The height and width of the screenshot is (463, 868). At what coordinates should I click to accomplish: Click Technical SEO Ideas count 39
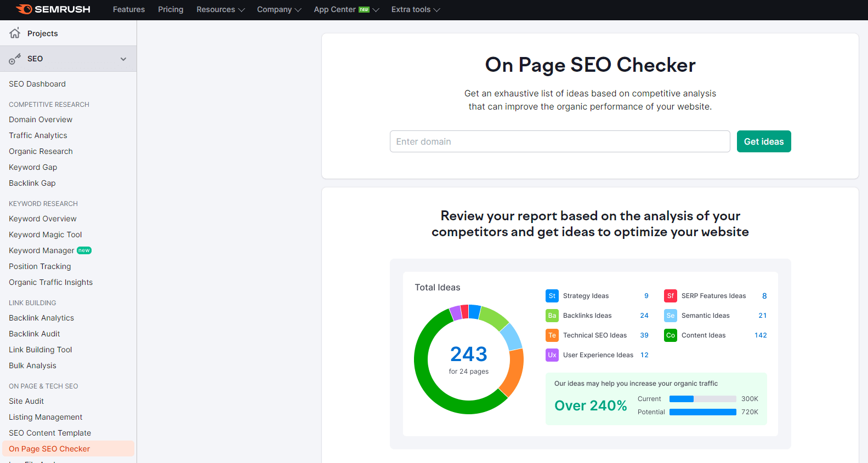pyautogui.click(x=644, y=335)
